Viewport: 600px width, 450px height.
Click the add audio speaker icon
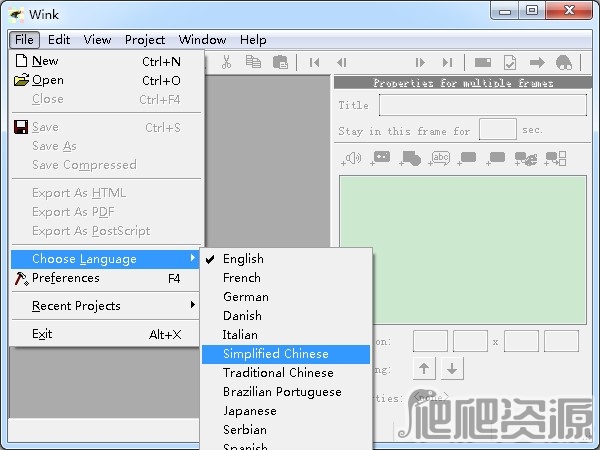[352, 158]
